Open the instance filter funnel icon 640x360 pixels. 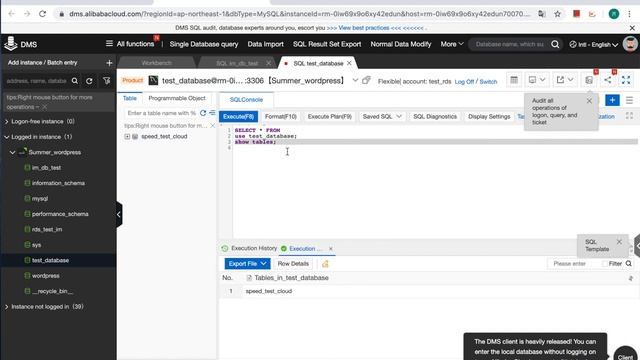tap(107, 81)
